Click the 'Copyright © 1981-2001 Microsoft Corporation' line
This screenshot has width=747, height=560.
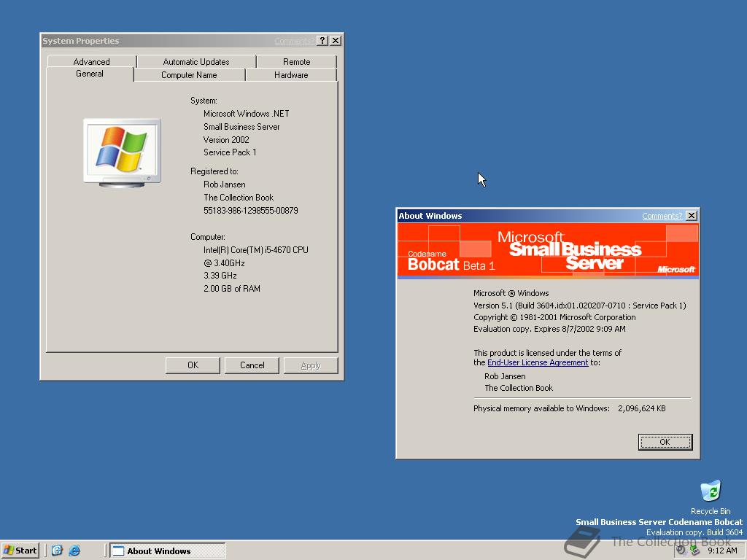554,317
